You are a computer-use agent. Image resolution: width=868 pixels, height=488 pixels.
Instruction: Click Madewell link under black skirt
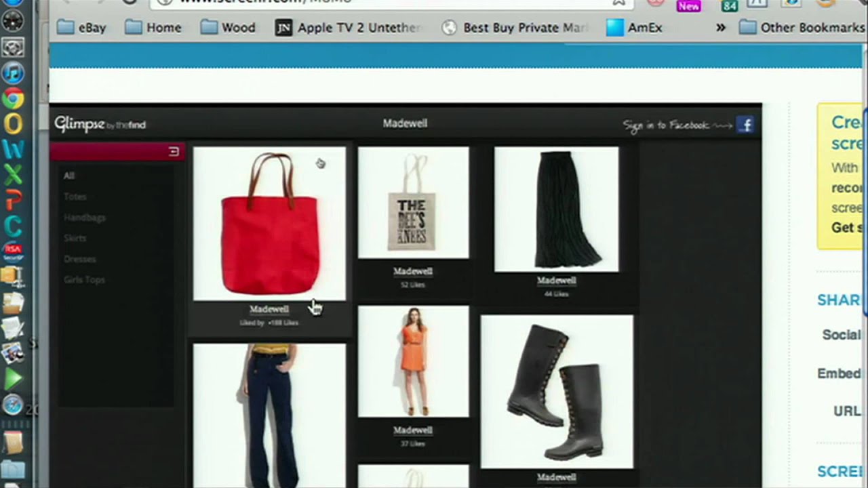coord(557,281)
